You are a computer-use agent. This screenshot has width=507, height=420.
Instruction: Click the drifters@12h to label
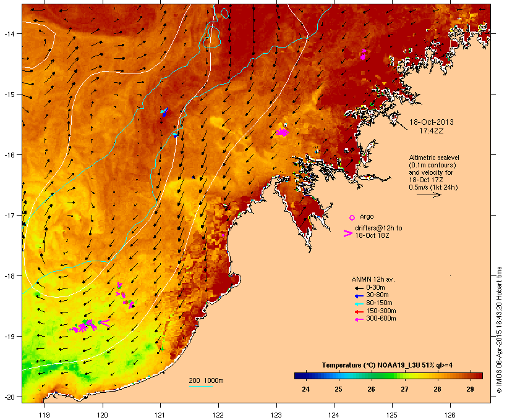[x=378, y=228]
